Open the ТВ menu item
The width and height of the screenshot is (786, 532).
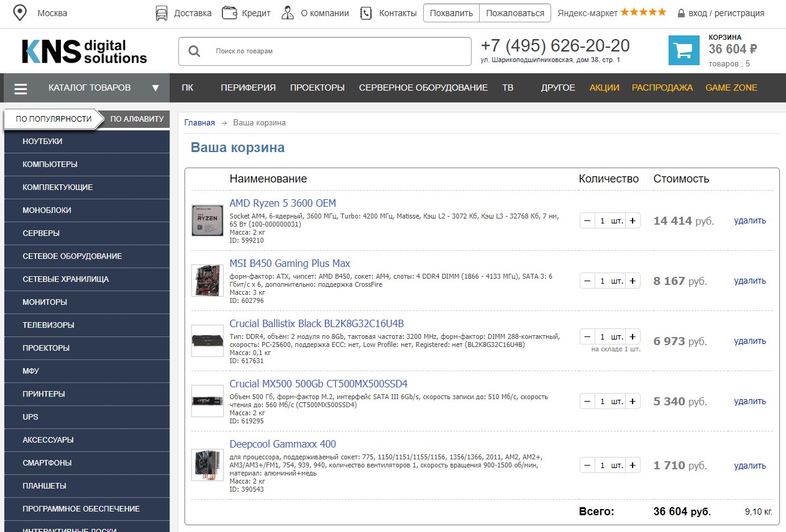508,88
